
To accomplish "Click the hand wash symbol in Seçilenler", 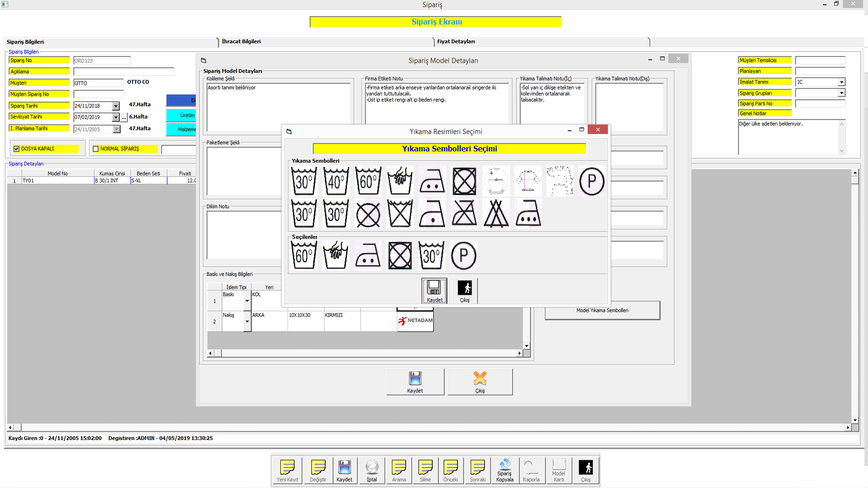I will point(336,255).
